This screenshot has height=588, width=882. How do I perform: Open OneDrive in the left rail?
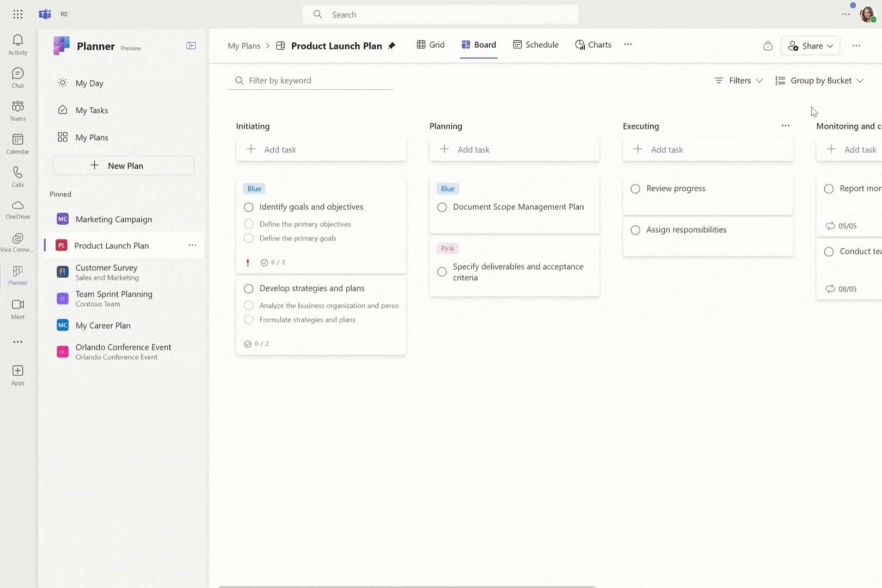(17, 210)
